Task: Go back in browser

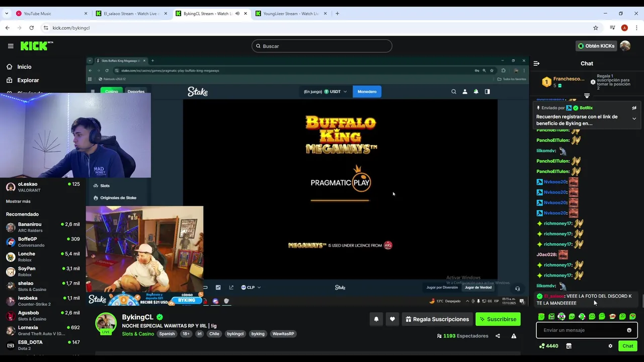Action: pyautogui.click(x=8, y=28)
